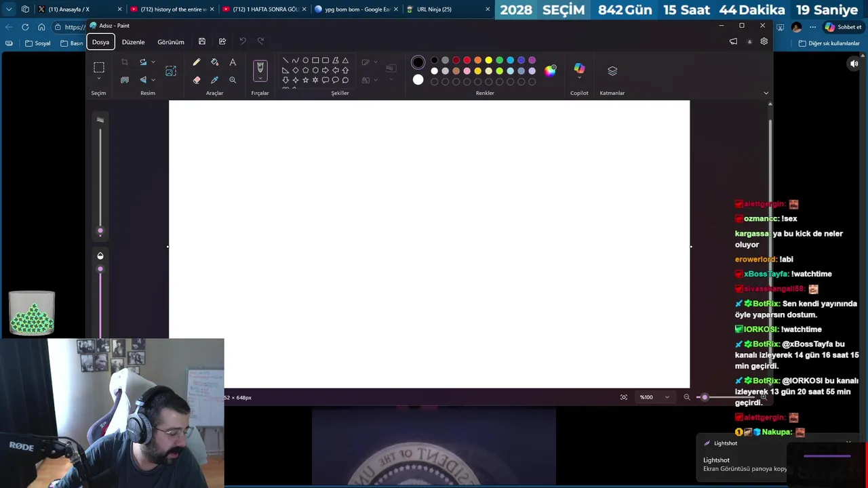Viewport: 868px width, 488px height.
Task: Select the Curve shape
Action: click(295, 60)
